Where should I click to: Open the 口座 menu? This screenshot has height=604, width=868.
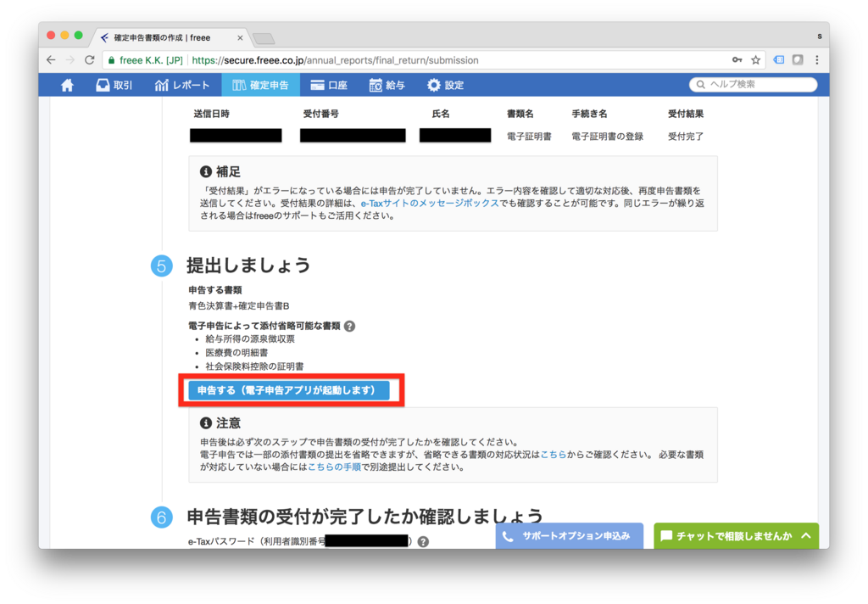(x=329, y=85)
